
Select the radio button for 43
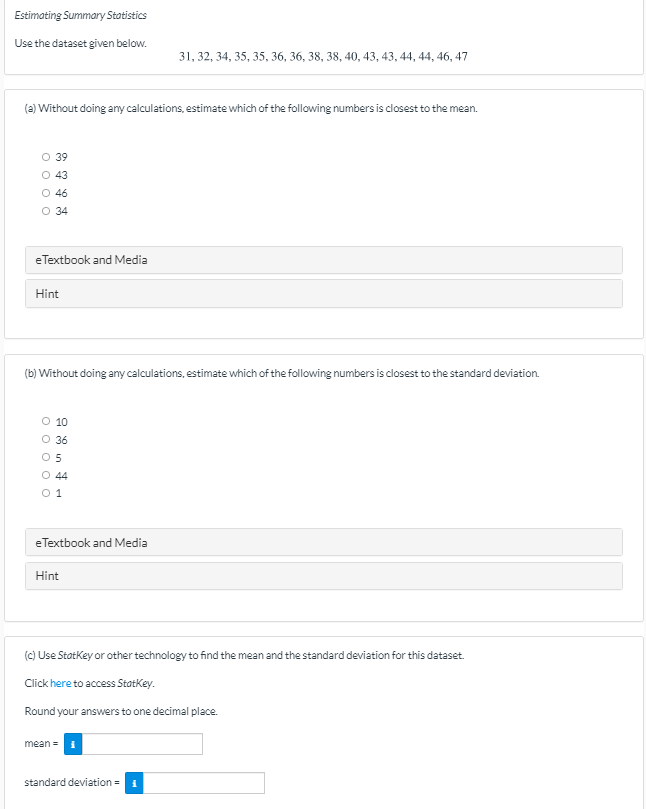click(x=46, y=174)
